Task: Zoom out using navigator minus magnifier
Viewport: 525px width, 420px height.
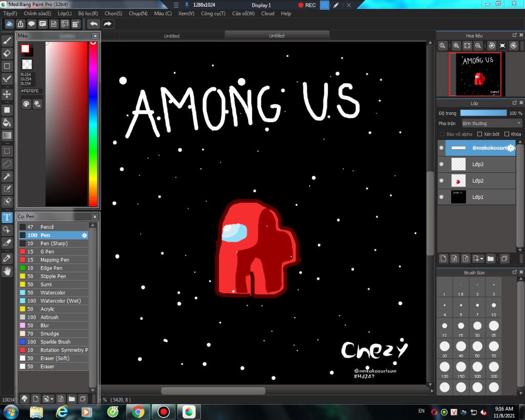Action: point(478,46)
